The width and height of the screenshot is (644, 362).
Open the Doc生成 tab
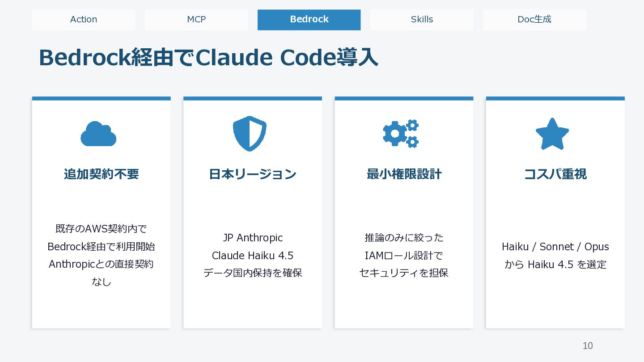point(534,20)
